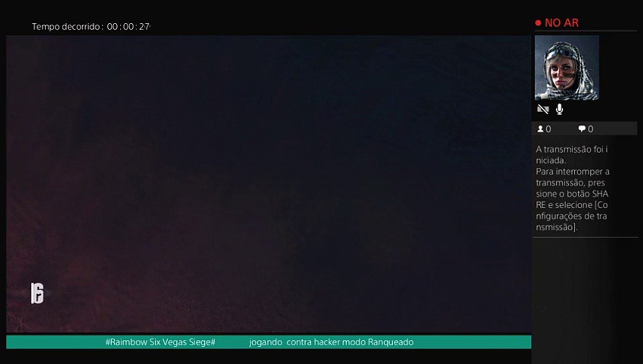
Task: Click the Tempo decorrido elapsed time label
Action: coord(68,26)
